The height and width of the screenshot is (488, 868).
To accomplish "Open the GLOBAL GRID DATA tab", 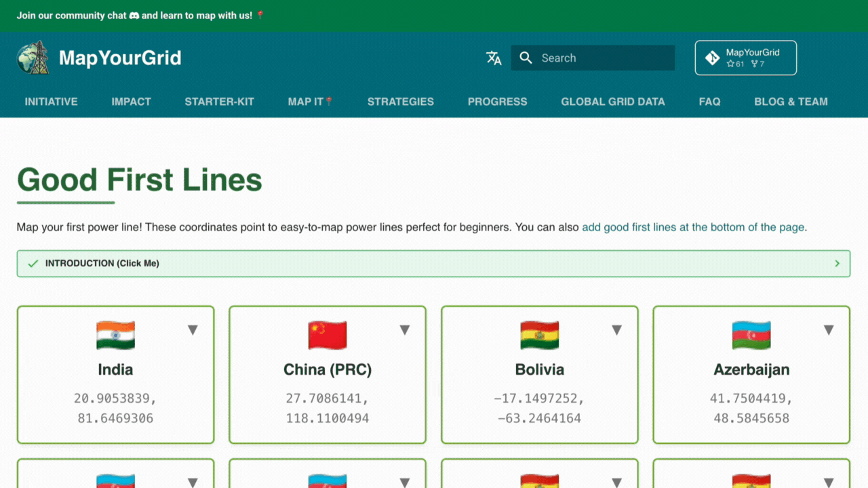I will (x=613, y=102).
